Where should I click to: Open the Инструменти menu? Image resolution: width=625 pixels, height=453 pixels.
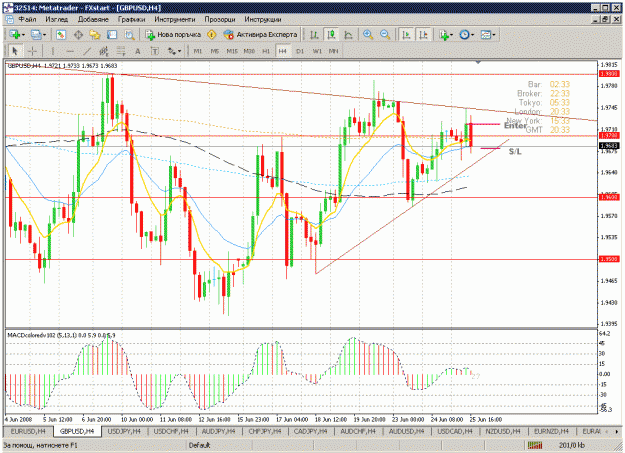click(x=175, y=19)
